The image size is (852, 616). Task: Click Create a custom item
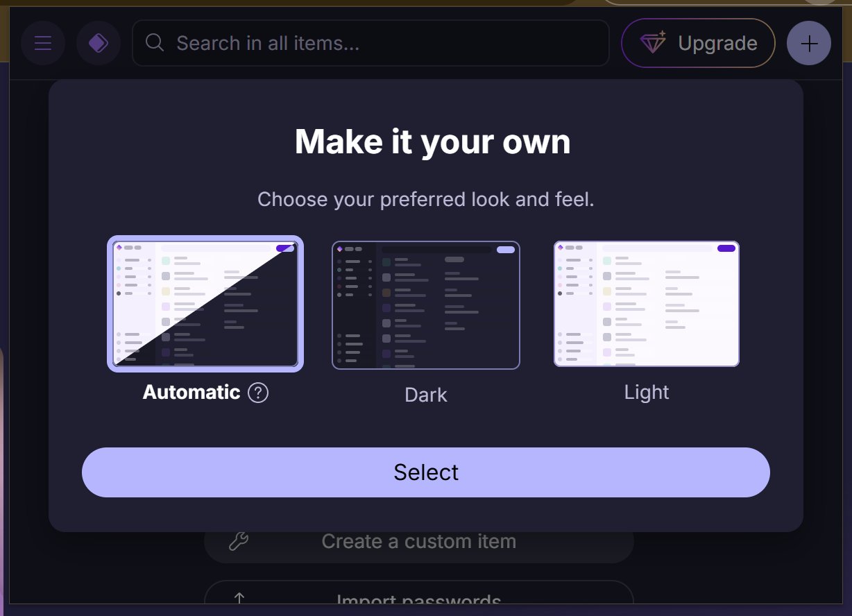pyautogui.click(x=419, y=542)
